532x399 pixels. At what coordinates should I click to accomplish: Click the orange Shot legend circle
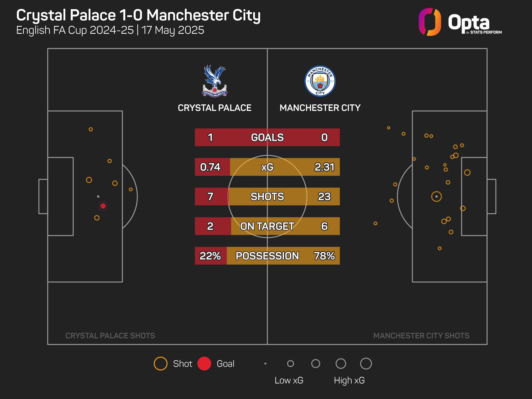[160, 363]
